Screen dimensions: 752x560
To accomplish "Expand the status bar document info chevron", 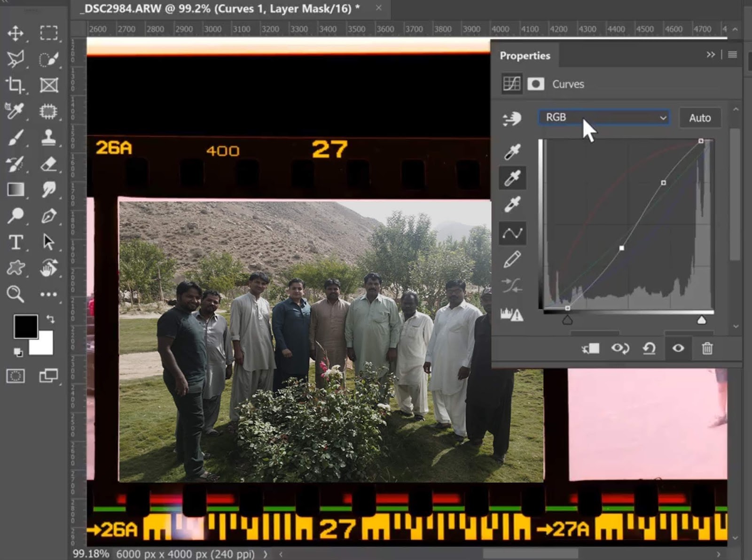I will coord(265,554).
